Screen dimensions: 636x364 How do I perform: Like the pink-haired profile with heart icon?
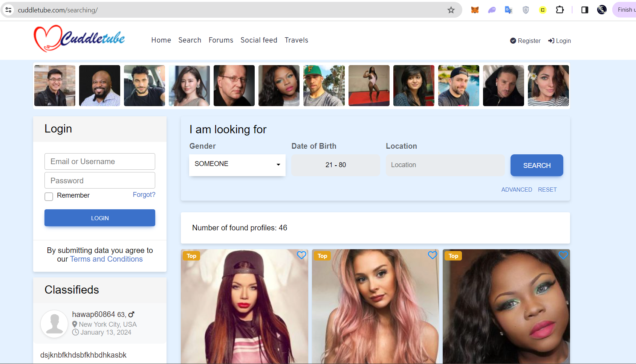433,255
